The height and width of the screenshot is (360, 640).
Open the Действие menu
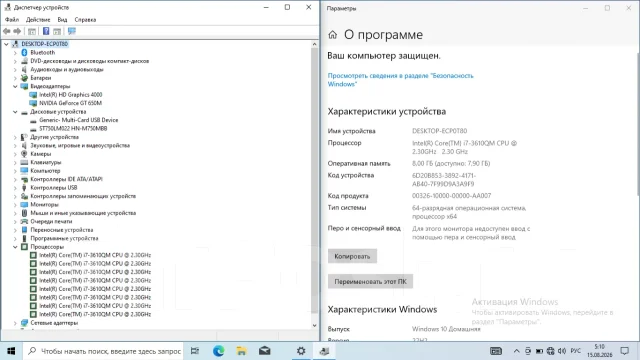(x=38, y=20)
